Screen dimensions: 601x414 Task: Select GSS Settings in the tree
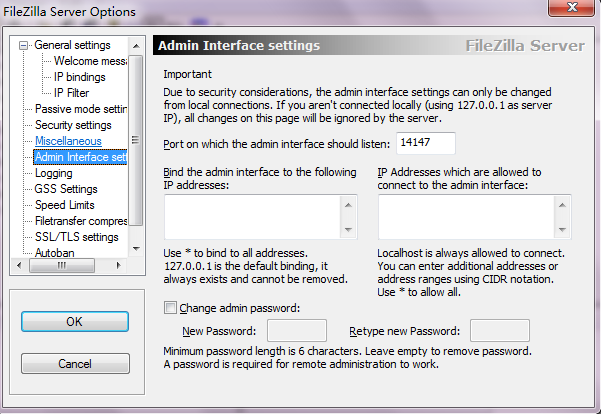click(66, 189)
